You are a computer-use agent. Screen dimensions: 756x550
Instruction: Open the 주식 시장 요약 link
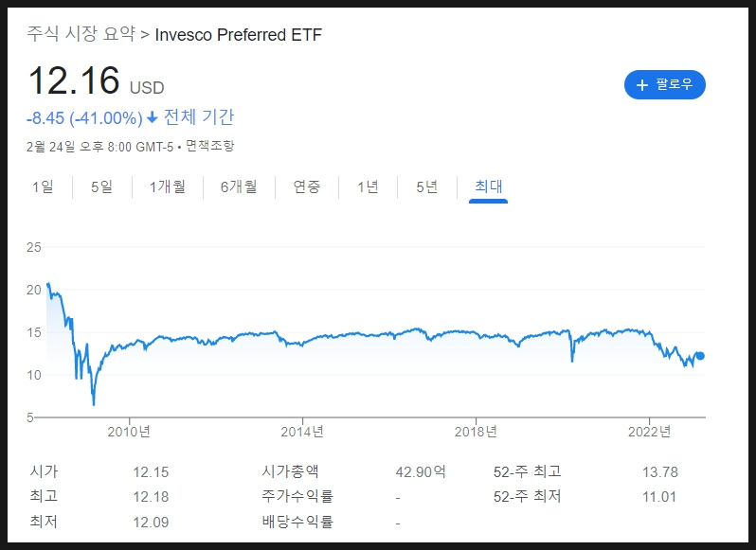pyautogui.click(x=81, y=34)
